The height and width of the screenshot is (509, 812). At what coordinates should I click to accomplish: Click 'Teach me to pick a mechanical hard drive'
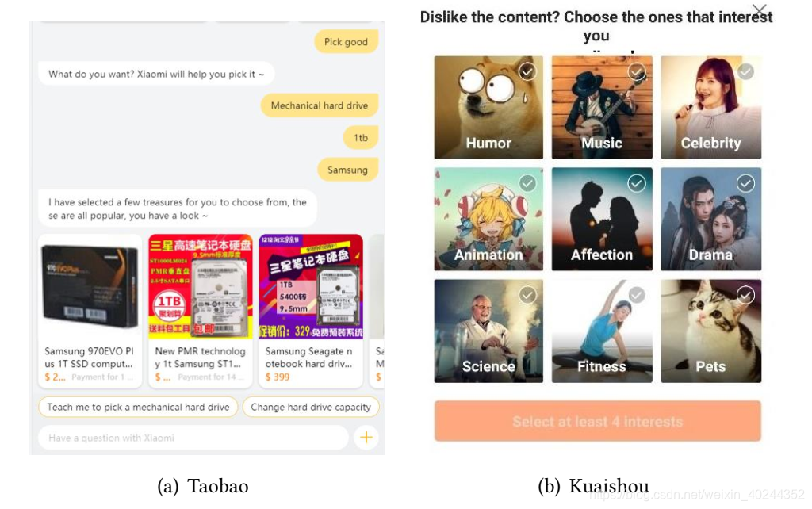pos(138,407)
